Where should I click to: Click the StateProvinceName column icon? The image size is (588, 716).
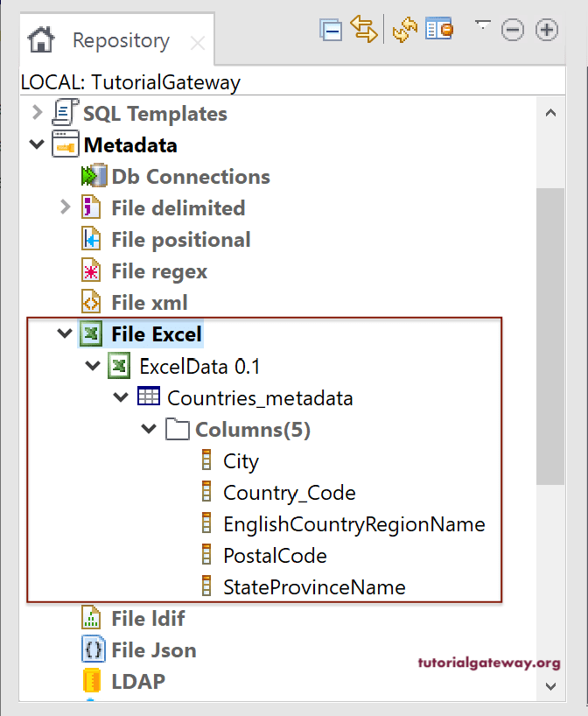pos(206,586)
